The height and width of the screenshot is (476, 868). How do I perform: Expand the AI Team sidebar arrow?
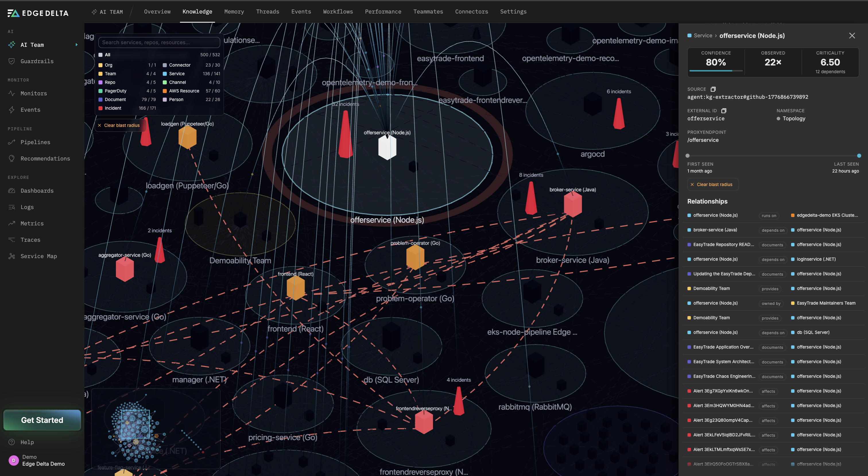pyautogui.click(x=76, y=45)
